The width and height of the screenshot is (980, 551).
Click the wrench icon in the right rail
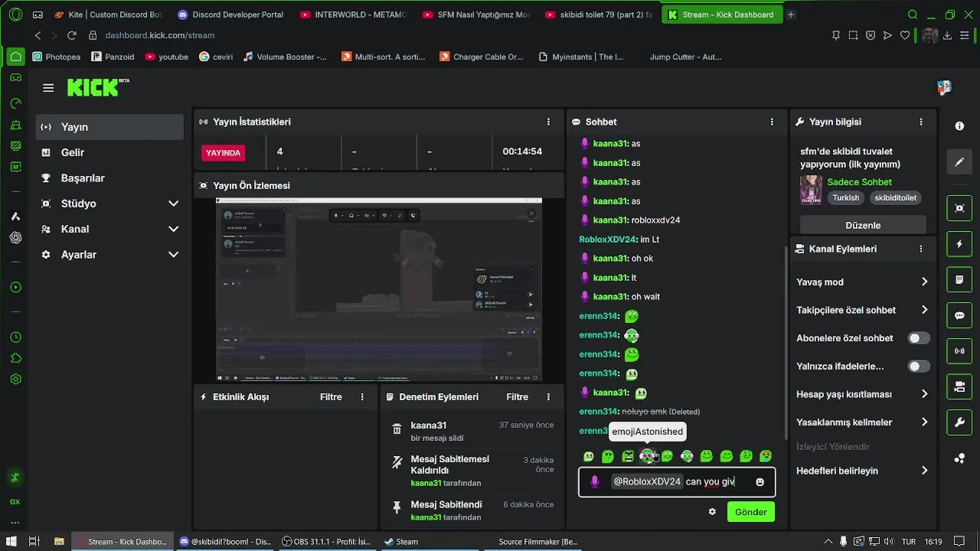click(959, 422)
